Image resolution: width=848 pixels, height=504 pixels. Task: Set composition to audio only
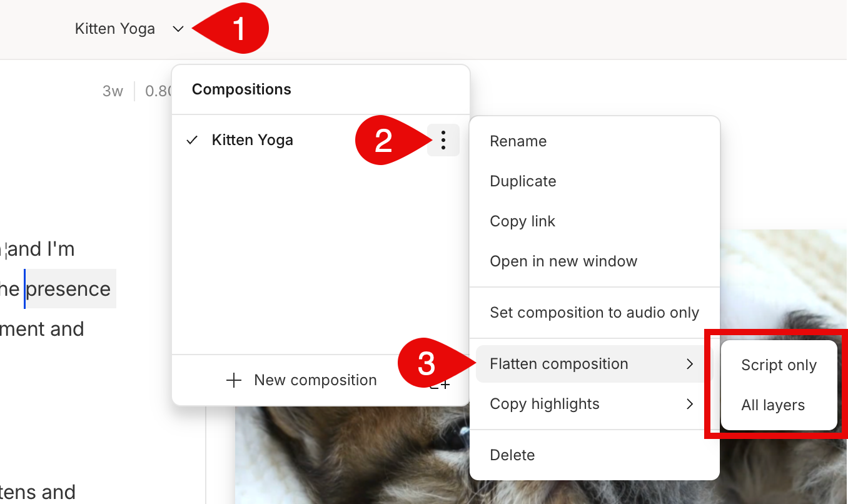(x=593, y=312)
